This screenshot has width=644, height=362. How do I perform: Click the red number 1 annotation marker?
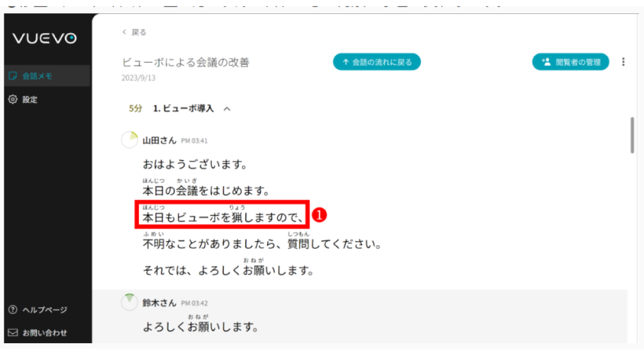pos(319,215)
